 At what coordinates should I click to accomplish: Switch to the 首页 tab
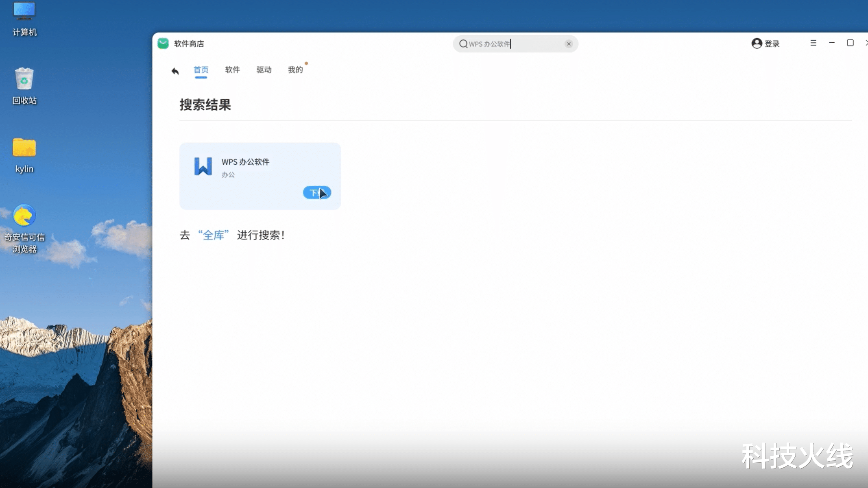(201, 70)
